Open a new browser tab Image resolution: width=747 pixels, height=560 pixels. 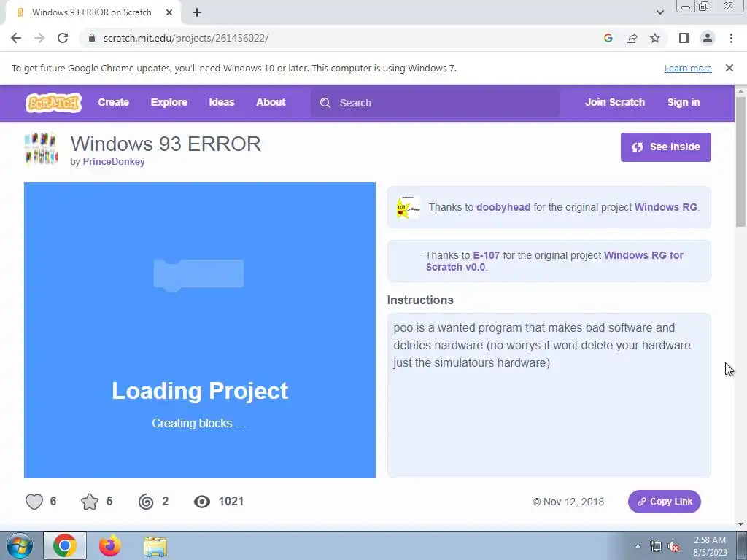(197, 12)
